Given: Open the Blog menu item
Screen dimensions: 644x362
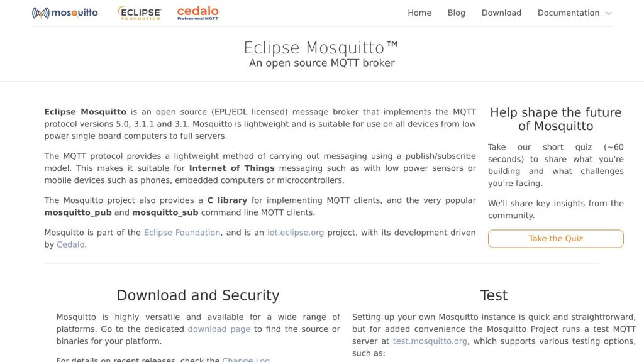Looking at the screenshot, I should point(457,13).
